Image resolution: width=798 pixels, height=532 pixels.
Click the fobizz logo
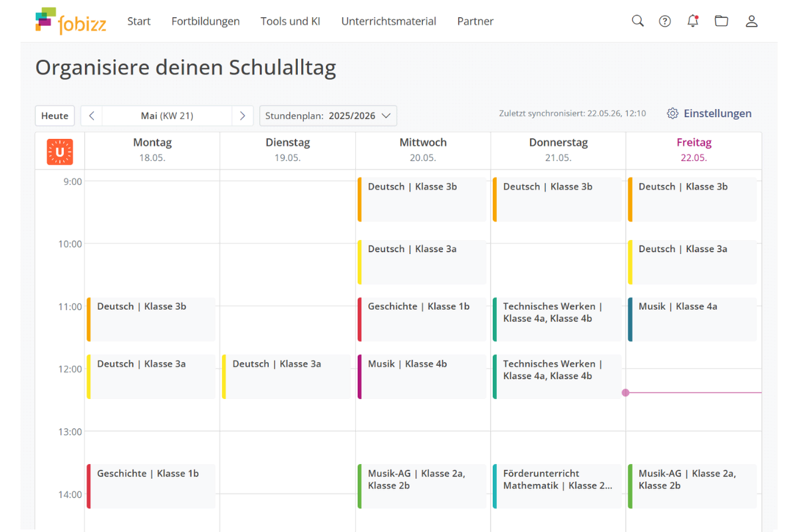[x=70, y=21]
